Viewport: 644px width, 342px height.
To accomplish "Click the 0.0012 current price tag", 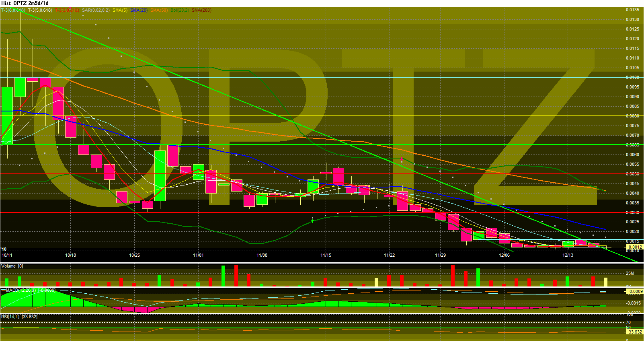I will (635, 247).
